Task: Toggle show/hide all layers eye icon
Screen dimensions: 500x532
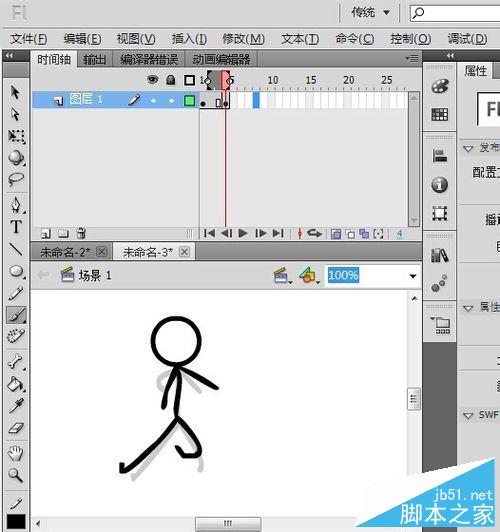Action: [x=153, y=80]
